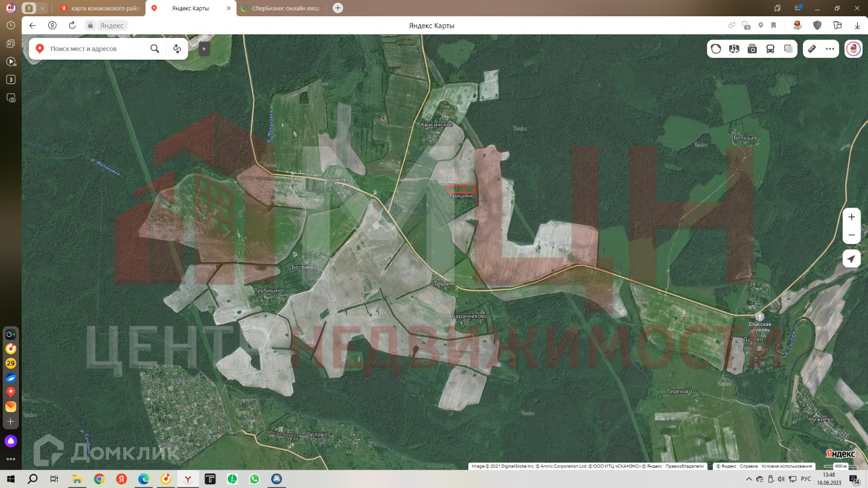
Task: Open the panoramas and street view icon
Action: click(x=734, y=49)
